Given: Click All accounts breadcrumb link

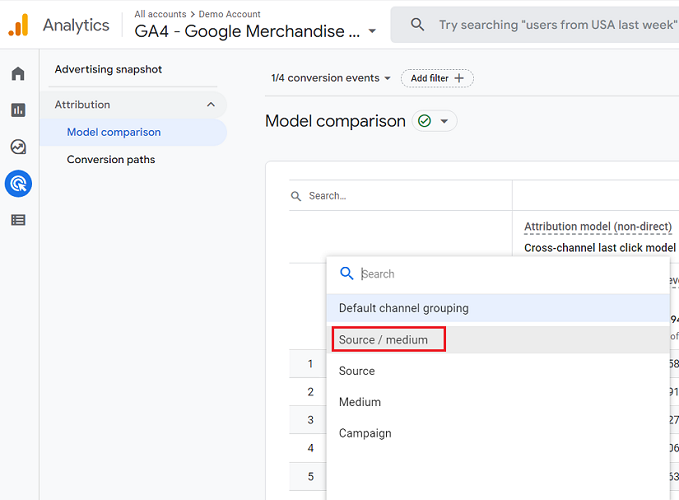Looking at the screenshot, I should point(160,14).
